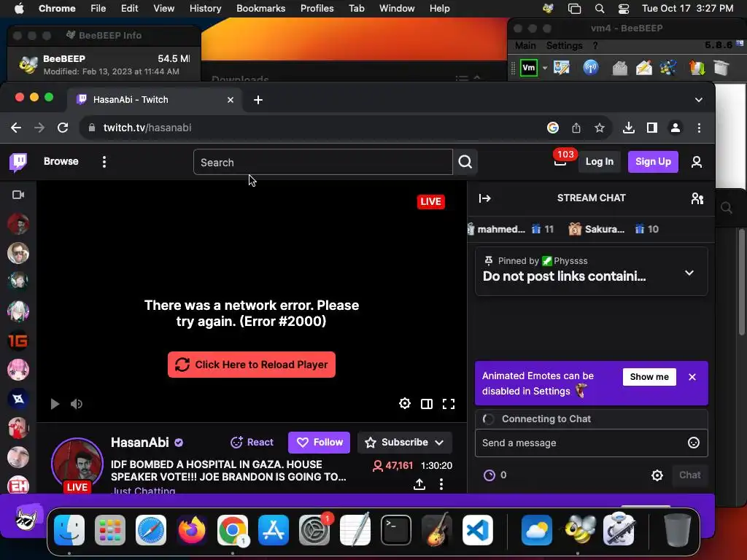Open Visual Studio Code from the Dock

(x=477, y=530)
